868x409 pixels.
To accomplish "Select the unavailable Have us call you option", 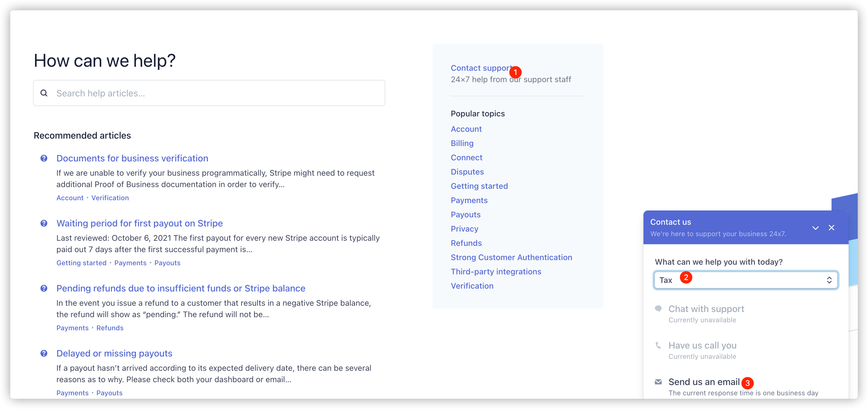I will click(x=702, y=345).
